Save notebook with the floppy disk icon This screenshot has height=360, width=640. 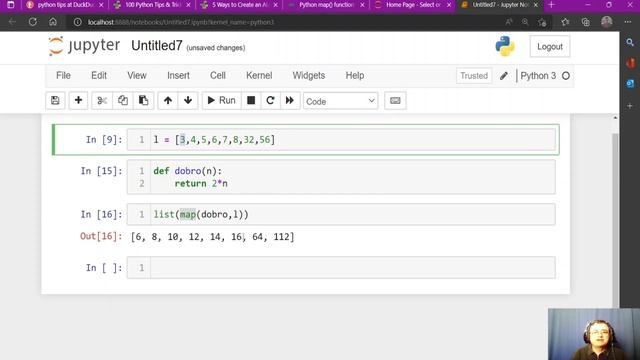pyautogui.click(x=55, y=100)
